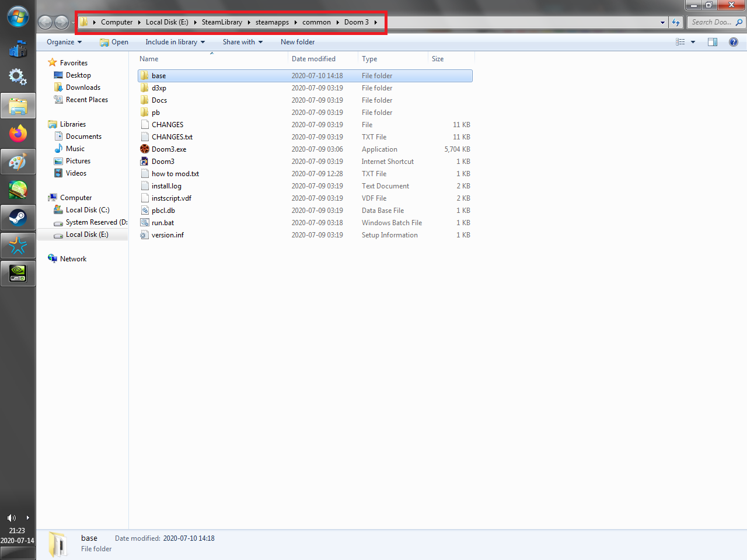The height and width of the screenshot is (560, 747).
Task: Launch Firefox from the taskbar
Action: pyautogui.click(x=18, y=134)
